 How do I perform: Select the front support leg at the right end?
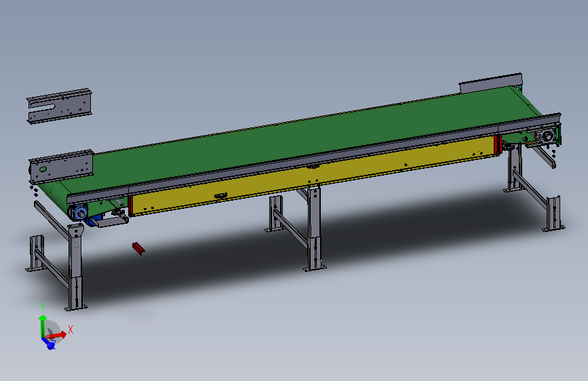pyautogui.click(x=553, y=213)
